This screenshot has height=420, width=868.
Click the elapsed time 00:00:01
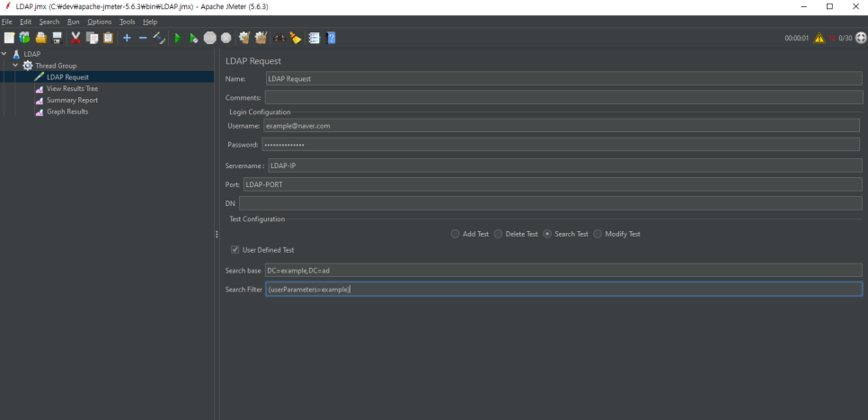(x=797, y=39)
